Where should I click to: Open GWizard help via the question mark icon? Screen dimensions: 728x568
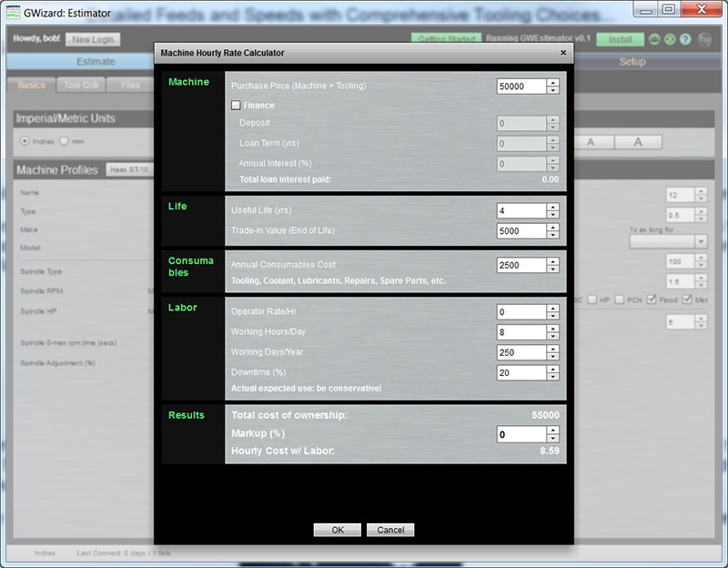(x=685, y=40)
